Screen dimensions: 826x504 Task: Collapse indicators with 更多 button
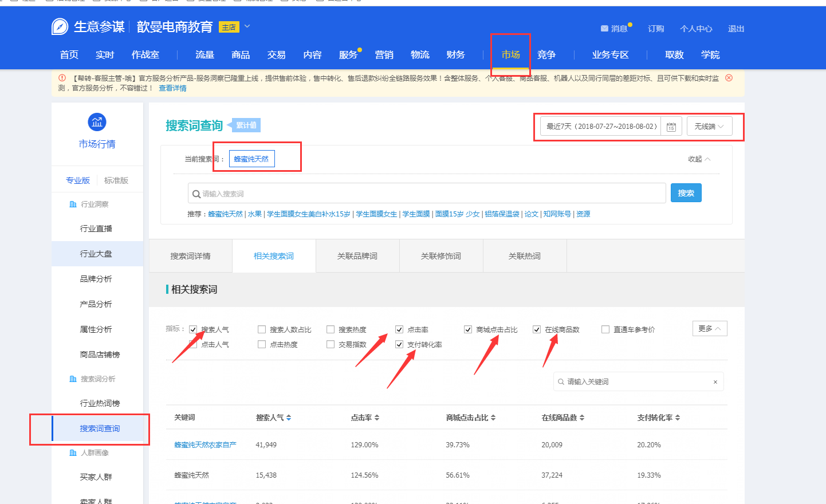[710, 329]
